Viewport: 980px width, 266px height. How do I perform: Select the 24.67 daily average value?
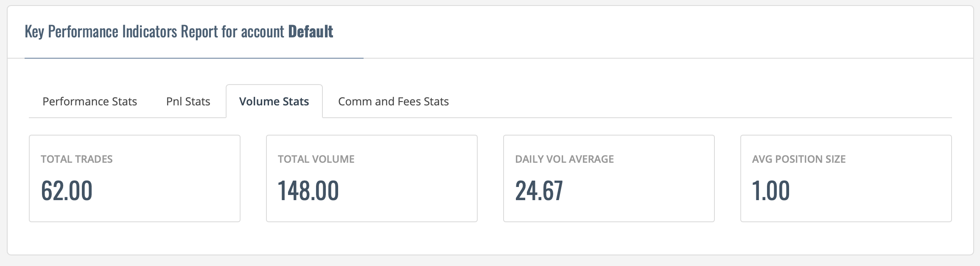coord(539,190)
